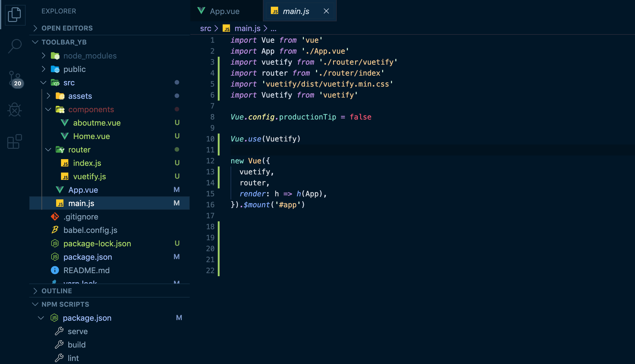
Task: Click the src breadcrumb segment
Action: tap(205, 29)
